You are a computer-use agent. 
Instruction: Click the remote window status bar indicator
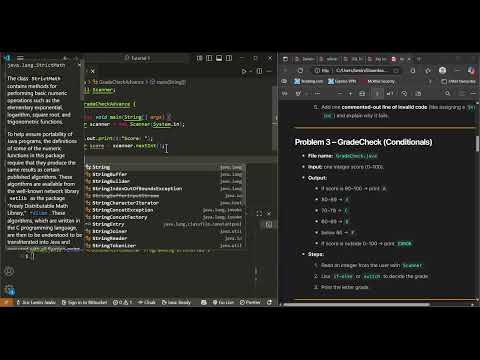(x=6, y=302)
